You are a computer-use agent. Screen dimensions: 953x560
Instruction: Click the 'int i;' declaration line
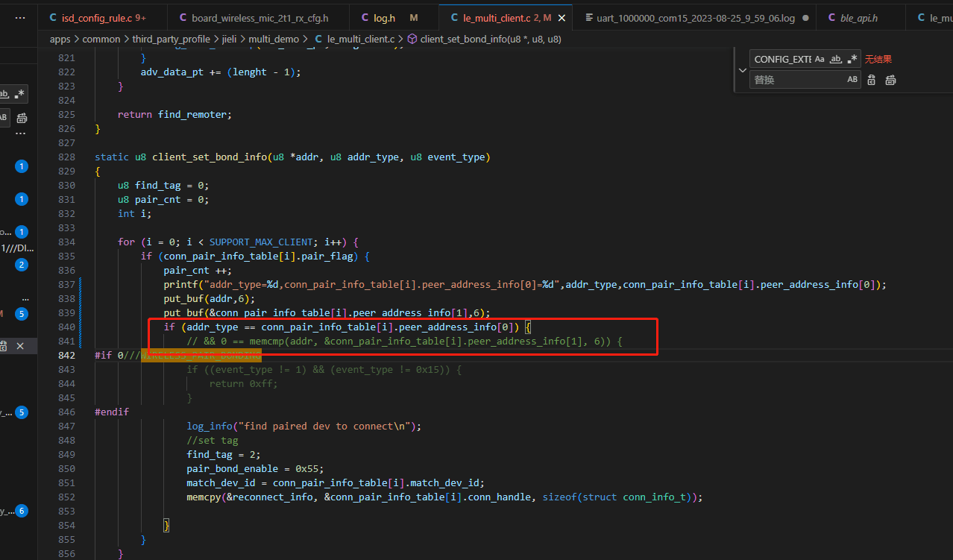pyautogui.click(x=135, y=214)
